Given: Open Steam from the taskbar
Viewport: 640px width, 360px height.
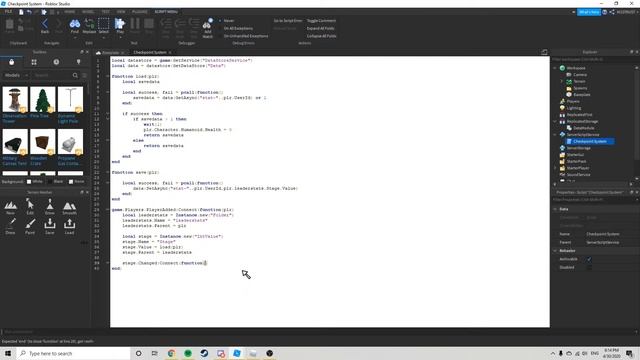Looking at the screenshot, I should pos(204,353).
